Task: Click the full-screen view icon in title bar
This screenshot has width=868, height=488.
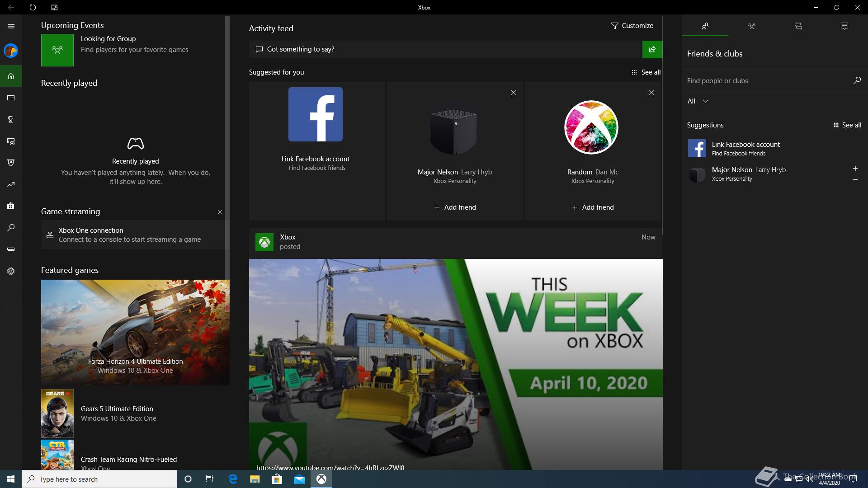Action: coord(54,7)
